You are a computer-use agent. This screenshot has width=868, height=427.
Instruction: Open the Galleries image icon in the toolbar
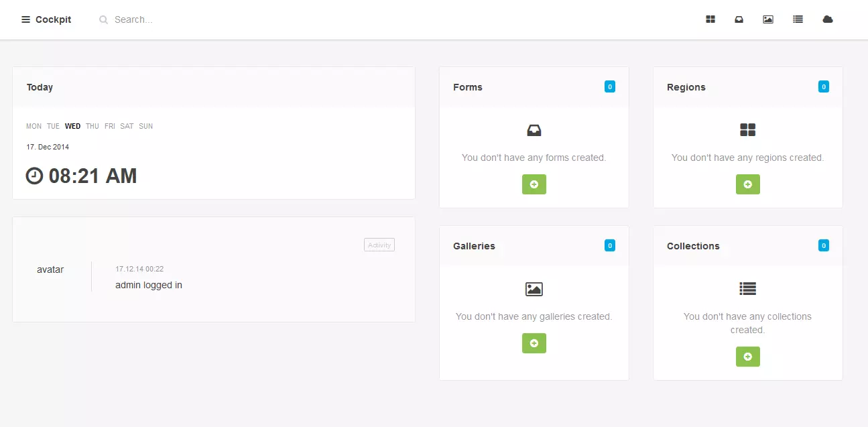click(x=767, y=19)
